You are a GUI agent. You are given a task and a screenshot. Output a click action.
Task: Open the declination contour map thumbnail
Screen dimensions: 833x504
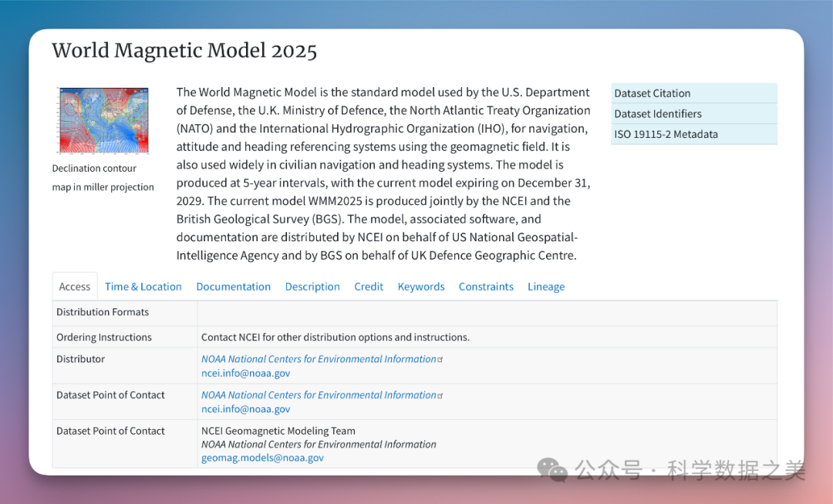(103, 120)
